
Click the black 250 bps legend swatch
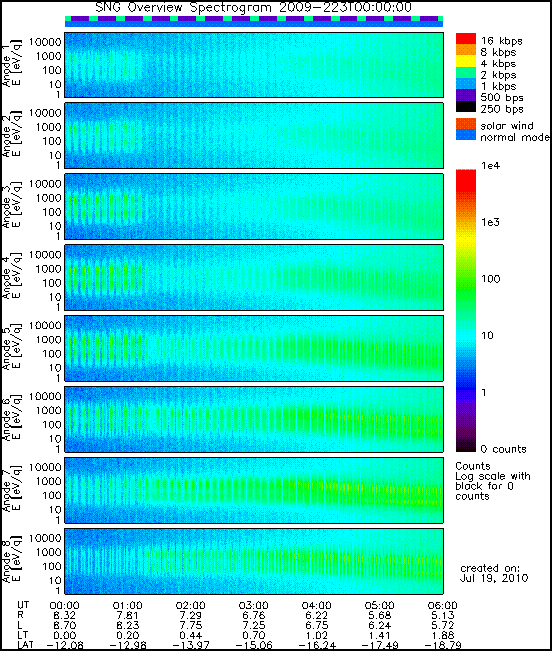tap(466, 106)
